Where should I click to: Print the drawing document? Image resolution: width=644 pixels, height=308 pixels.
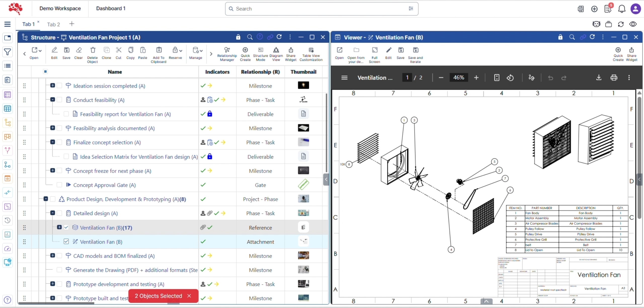coord(614,78)
